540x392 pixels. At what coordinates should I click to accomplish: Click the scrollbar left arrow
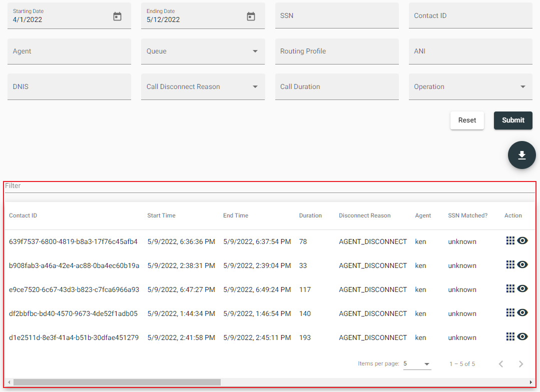point(9,382)
